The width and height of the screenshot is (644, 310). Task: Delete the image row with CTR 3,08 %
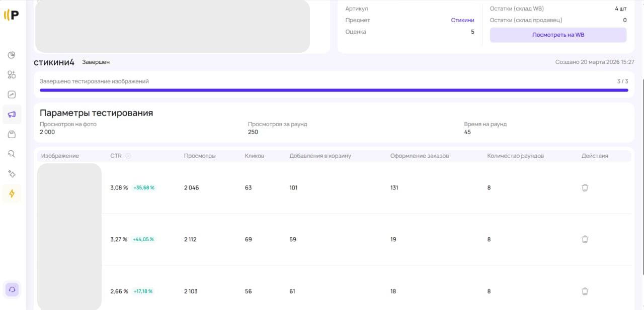[585, 187]
